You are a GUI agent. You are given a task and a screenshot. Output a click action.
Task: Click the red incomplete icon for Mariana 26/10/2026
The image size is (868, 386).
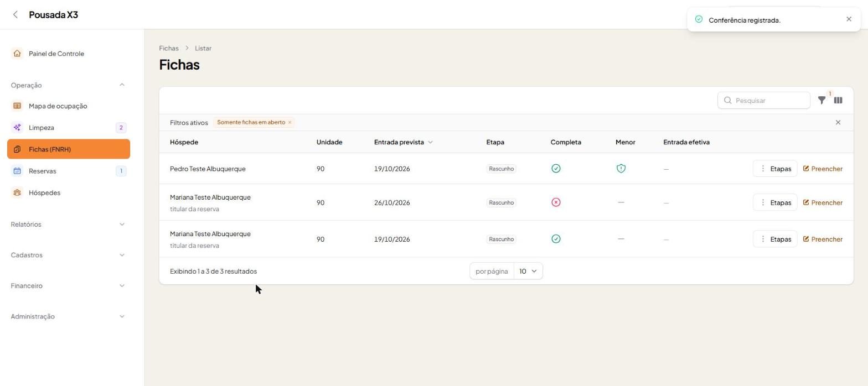point(556,202)
